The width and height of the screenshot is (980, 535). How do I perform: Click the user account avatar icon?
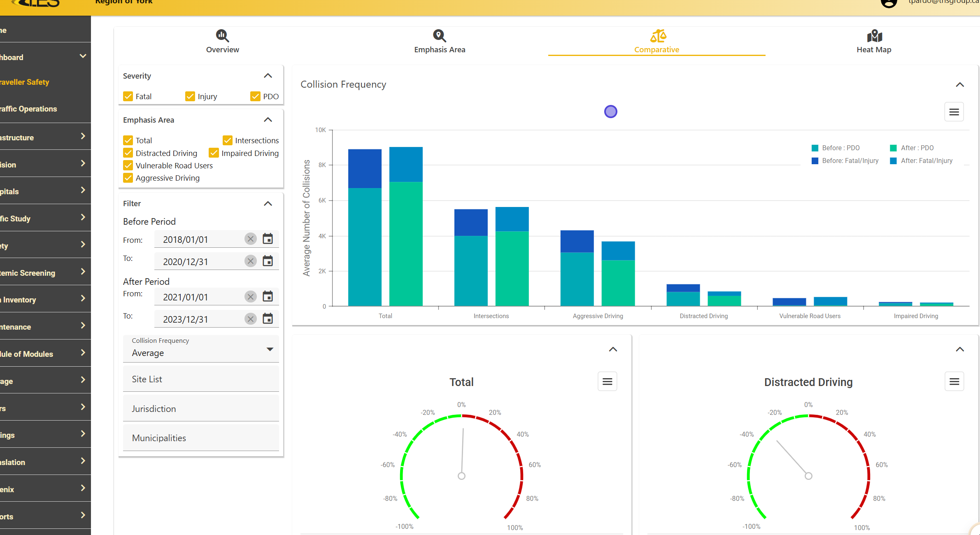tap(889, 3)
